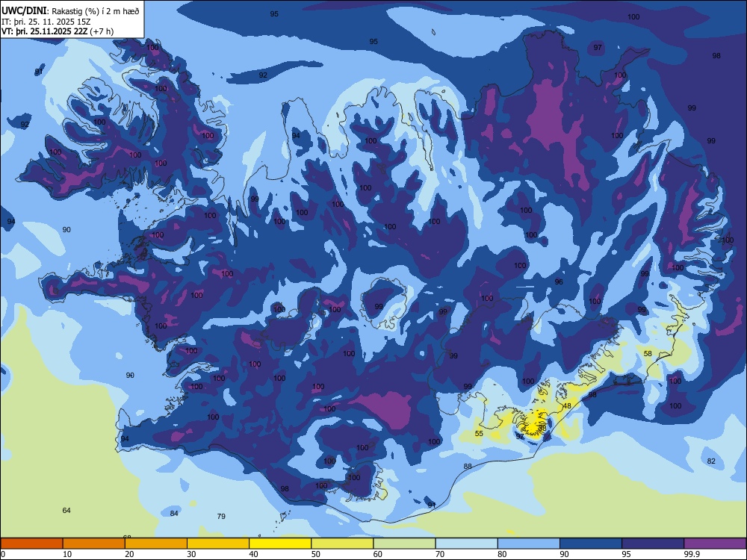The image size is (747, 560).
Task: Click the 'Rakastig (%) í 2 m hæð' label
Action: 96,11
